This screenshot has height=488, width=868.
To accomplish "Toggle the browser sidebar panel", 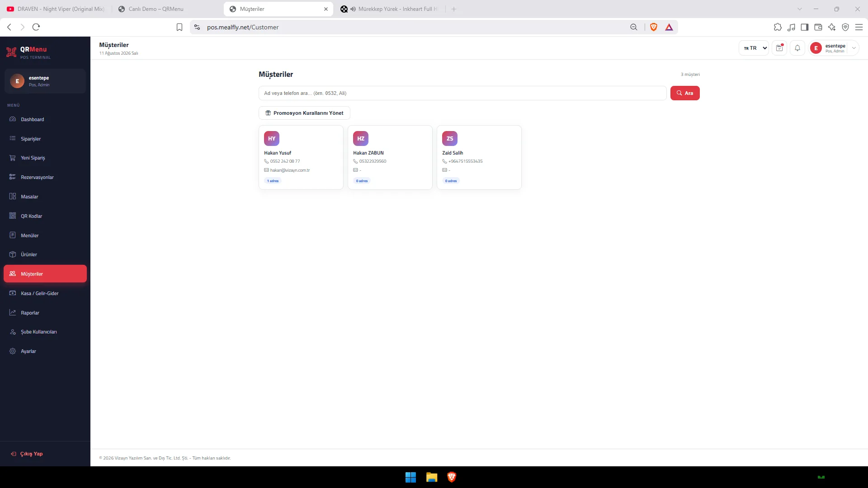I will pyautogui.click(x=805, y=27).
